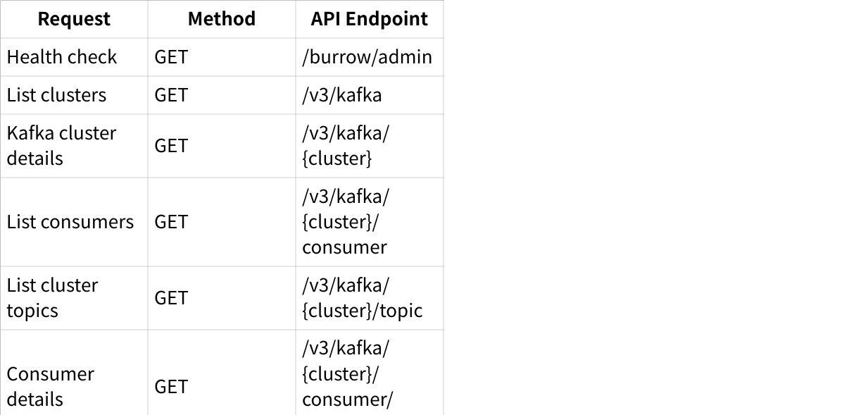Select GET method in List clusters row
This screenshot has width=868, height=415.
(x=171, y=95)
